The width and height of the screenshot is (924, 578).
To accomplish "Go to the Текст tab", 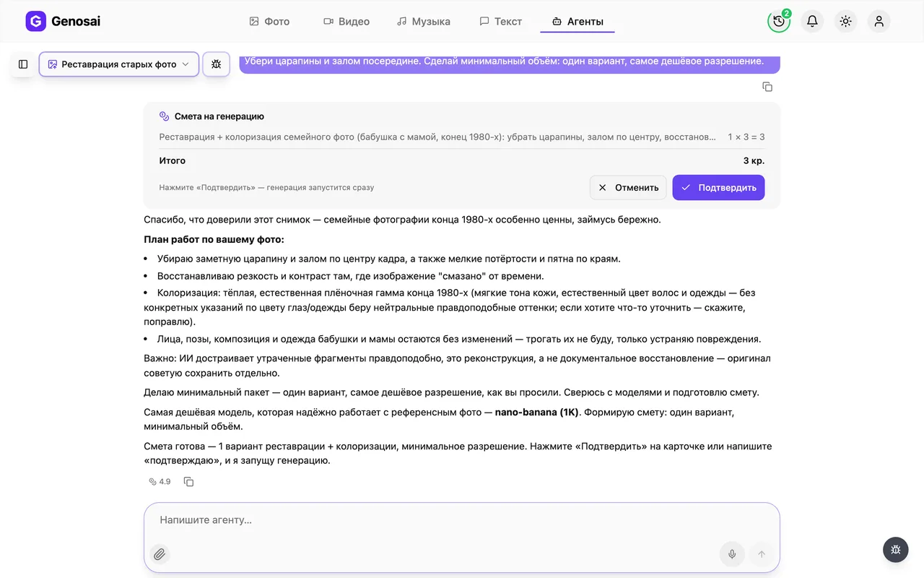I will (x=501, y=22).
